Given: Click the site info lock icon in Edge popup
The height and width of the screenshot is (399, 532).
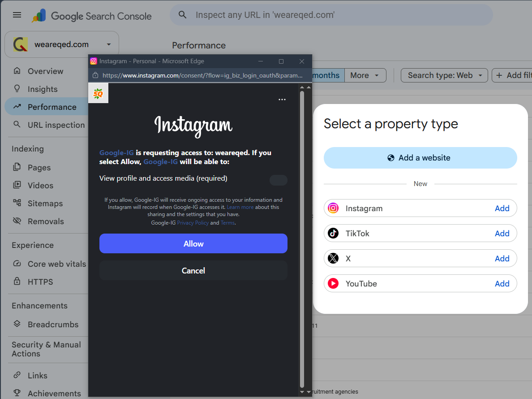Looking at the screenshot, I should (95, 75).
